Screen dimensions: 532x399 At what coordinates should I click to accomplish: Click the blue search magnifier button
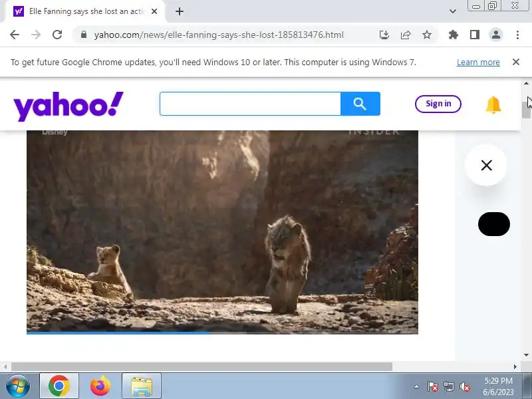(x=360, y=104)
